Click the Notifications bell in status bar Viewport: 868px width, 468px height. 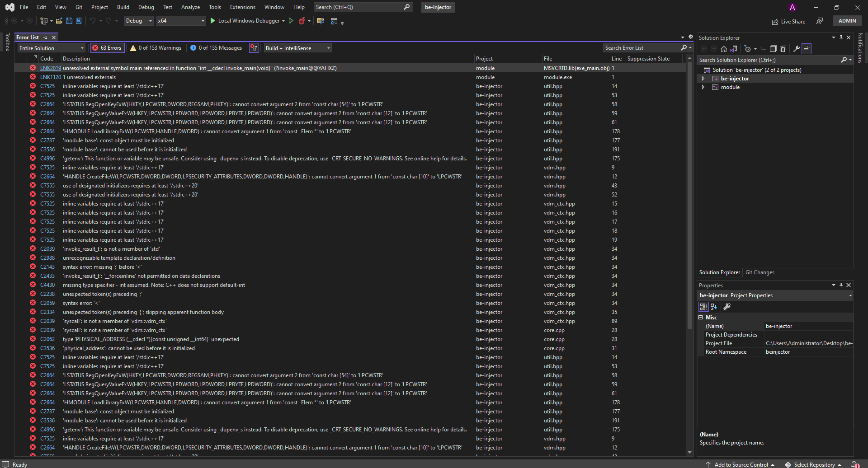(x=855, y=464)
